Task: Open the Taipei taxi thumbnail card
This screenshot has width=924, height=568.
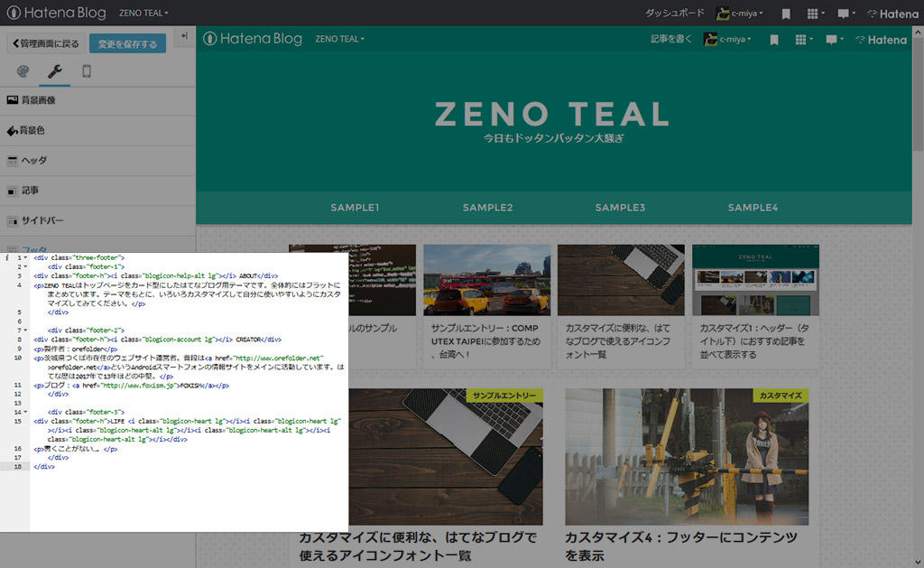Action: 486,280
